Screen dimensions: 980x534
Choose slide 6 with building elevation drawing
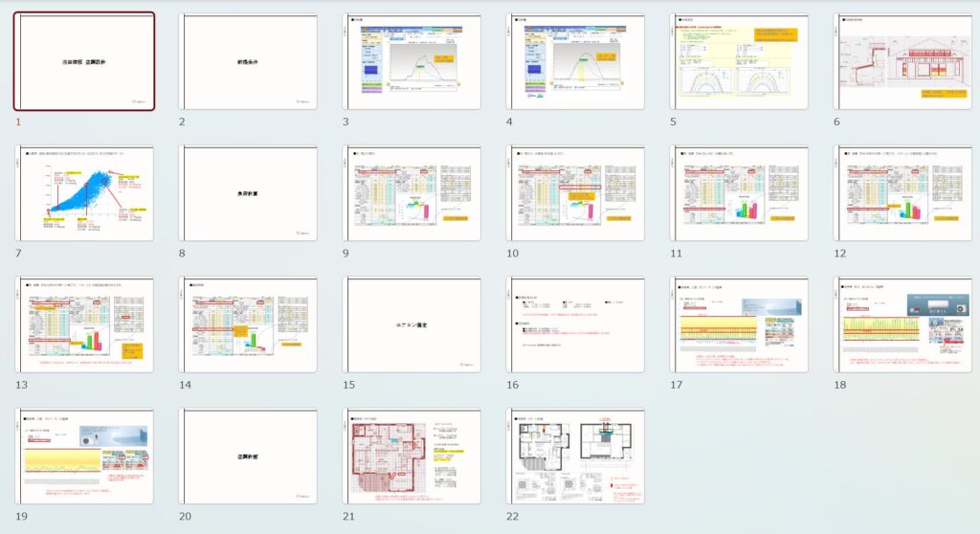pyautogui.click(x=903, y=61)
